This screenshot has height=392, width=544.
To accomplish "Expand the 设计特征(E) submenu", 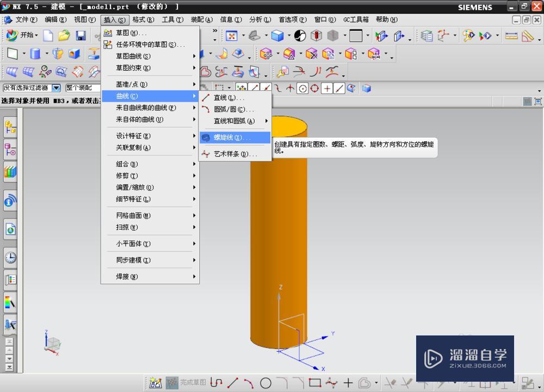I will tap(150, 136).
